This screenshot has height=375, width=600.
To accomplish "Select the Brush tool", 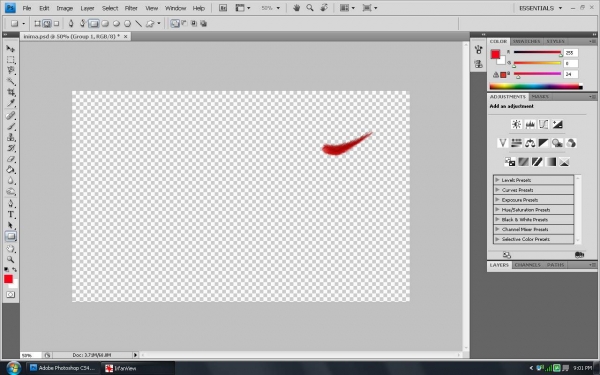I will tap(10, 126).
